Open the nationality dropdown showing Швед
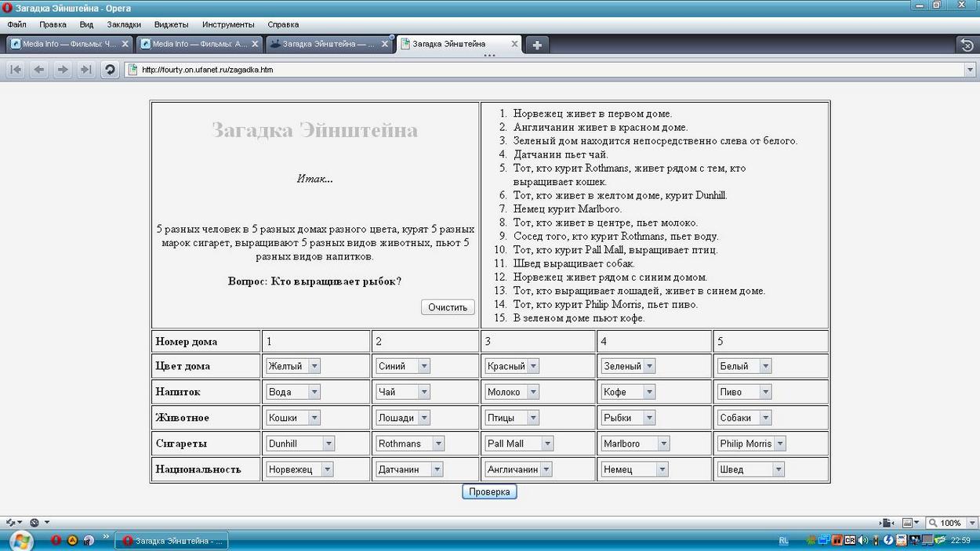This screenshot has height=551, width=980. point(750,469)
